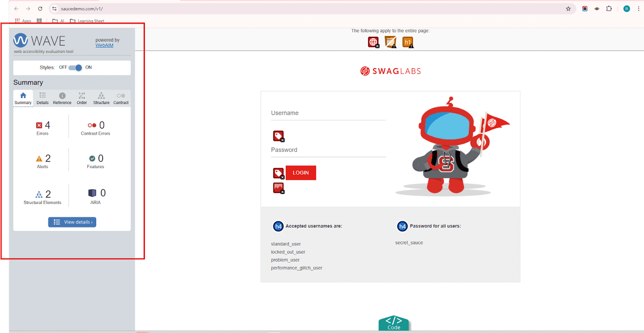The width and height of the screenshot is (644, 333).
Task: Switch to the Reference tab
Action: pos(62,99)
